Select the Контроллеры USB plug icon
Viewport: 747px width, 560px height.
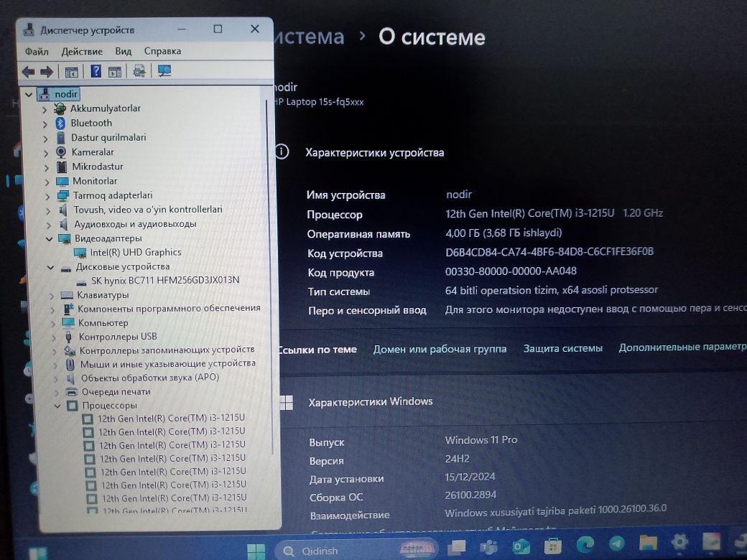69,337
